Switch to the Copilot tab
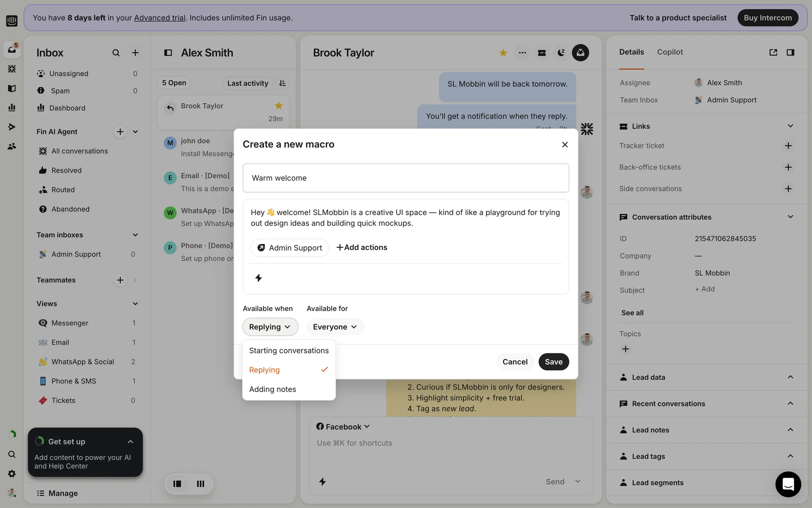This screenshot has width=812, height=508. tap(669, 52)
